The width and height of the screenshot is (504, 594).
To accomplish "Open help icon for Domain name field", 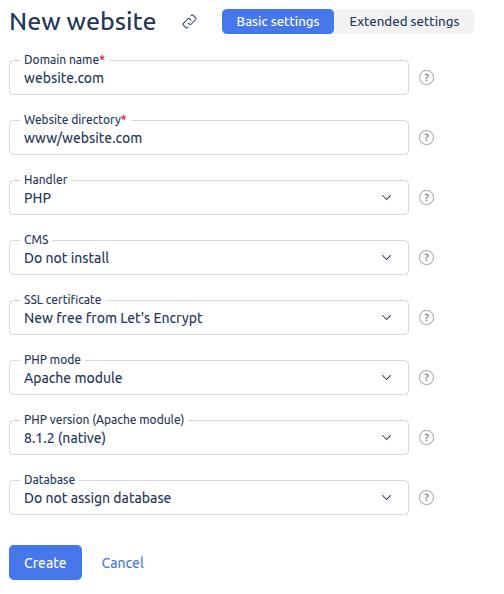I will coord(426,78).
